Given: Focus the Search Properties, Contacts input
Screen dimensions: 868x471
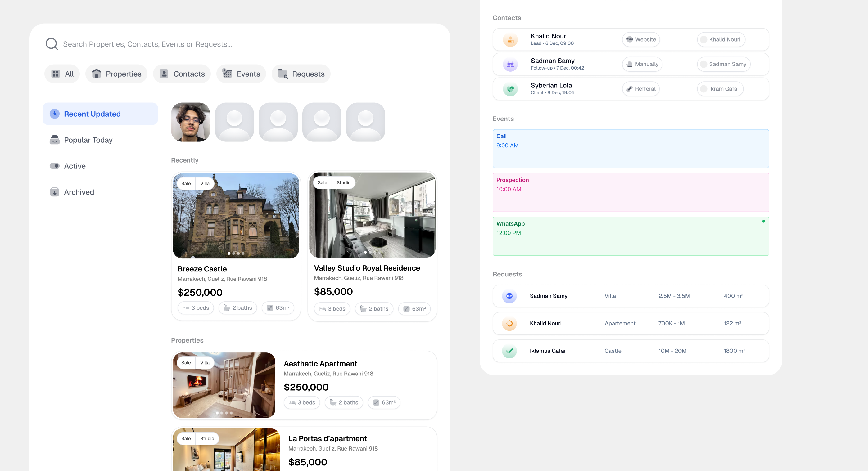Looking at the screenshot, I should [147, 44].
